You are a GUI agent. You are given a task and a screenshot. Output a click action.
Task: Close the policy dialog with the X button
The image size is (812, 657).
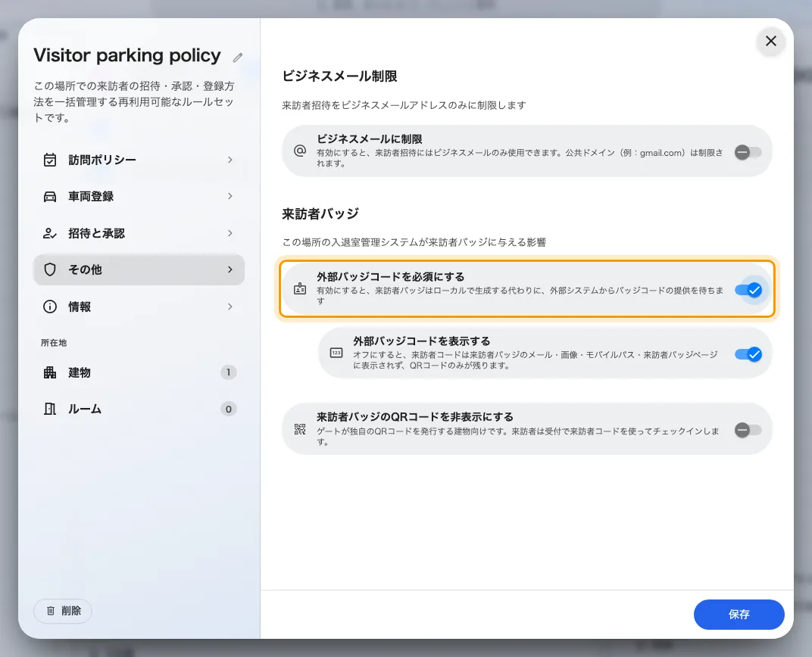(x=770, y=41)
